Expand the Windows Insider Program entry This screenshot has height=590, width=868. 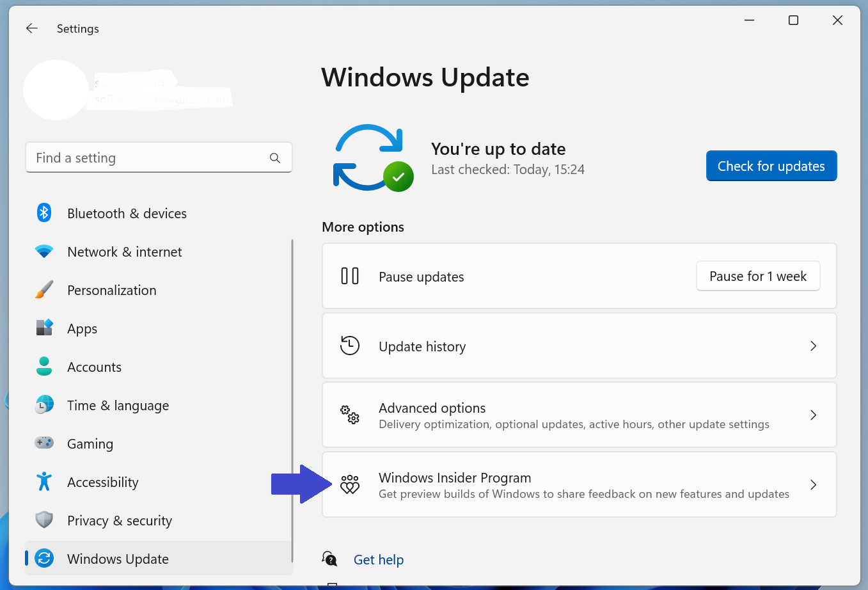coord(813,484)
